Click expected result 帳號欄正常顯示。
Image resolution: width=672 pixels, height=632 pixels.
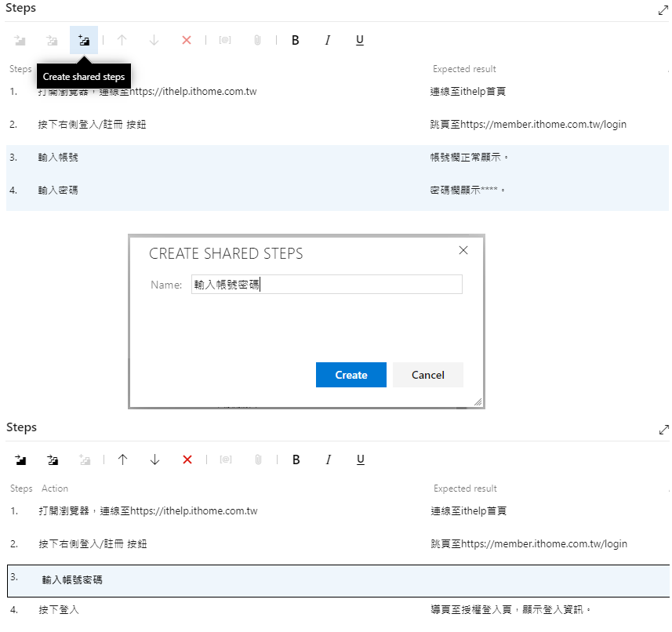(469, 158)
